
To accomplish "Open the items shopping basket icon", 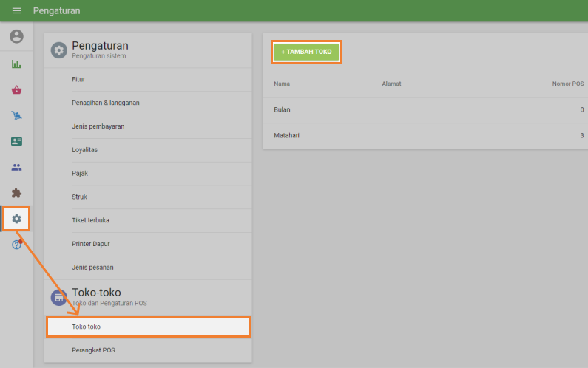I will 16,90.
